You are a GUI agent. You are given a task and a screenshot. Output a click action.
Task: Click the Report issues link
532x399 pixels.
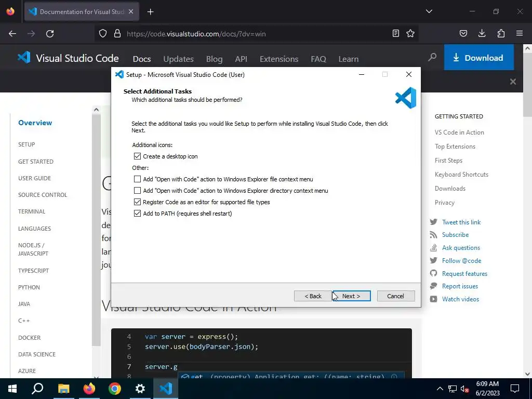[x=460, y=286]
